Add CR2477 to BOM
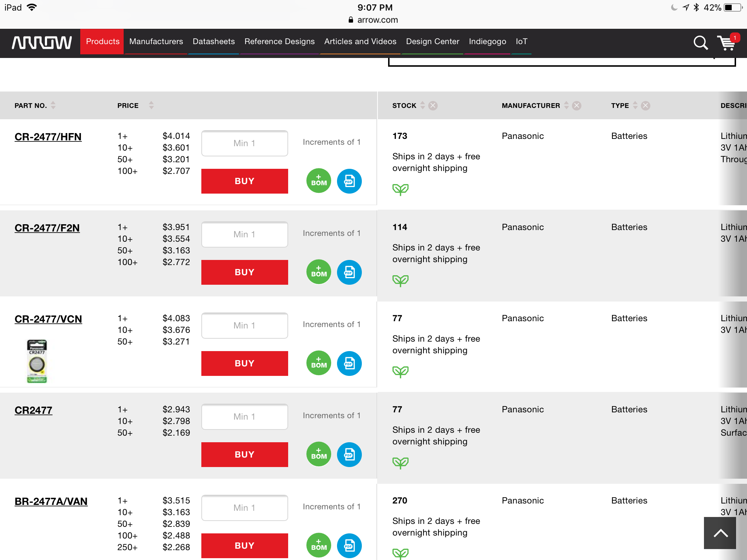Image resolution: width=747 pixels, height=560 pixels. (x=319, y=454)
